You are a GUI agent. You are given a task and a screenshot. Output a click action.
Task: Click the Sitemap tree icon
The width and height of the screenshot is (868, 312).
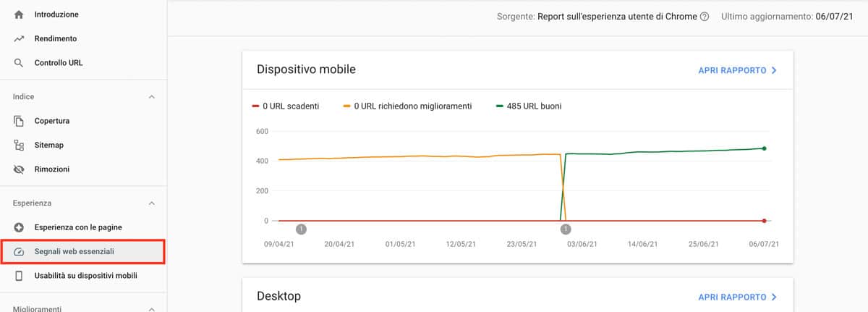coord(20,145)
